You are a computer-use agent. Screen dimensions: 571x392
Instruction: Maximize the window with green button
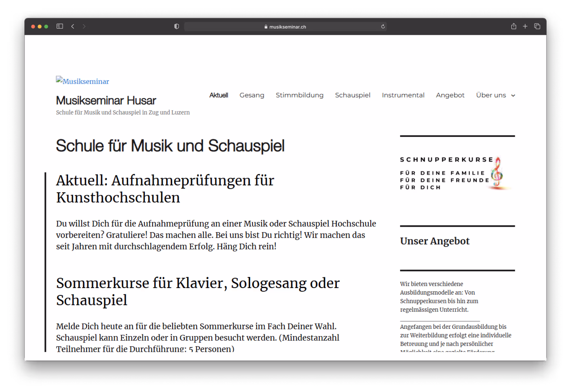(x=46, y=26)
